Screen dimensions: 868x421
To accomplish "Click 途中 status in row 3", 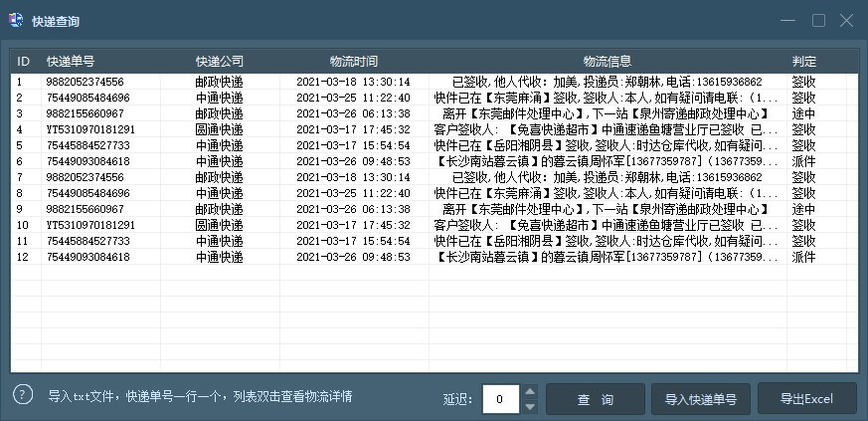I will (803, 113).
